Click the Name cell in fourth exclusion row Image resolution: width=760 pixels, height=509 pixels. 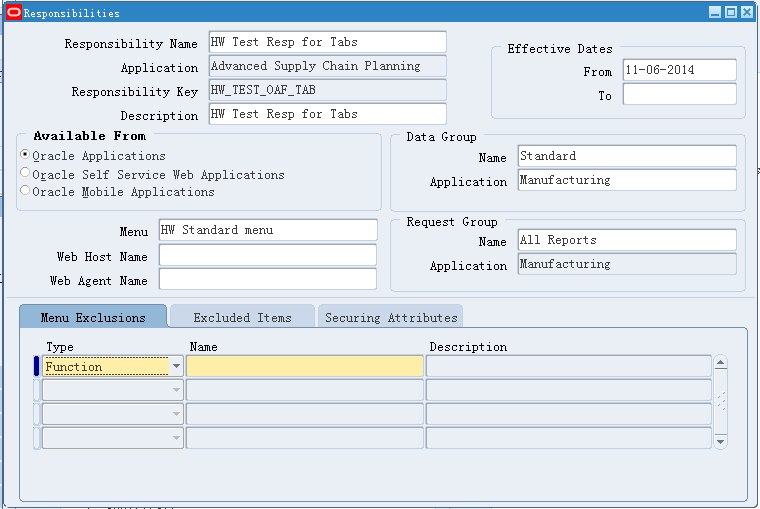pos(305,438)
